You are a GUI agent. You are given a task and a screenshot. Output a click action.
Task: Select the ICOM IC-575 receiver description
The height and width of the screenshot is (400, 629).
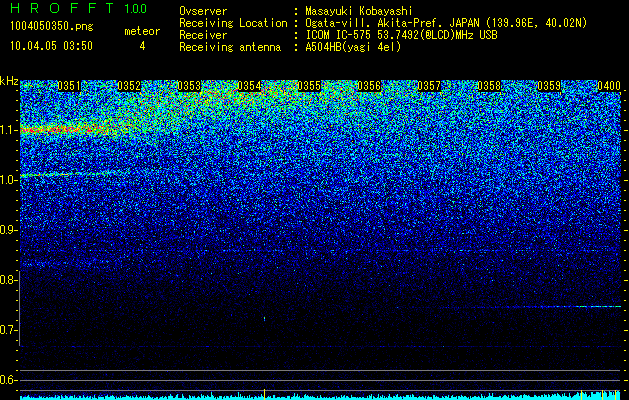pyautogui.click(x=401, y=35)
